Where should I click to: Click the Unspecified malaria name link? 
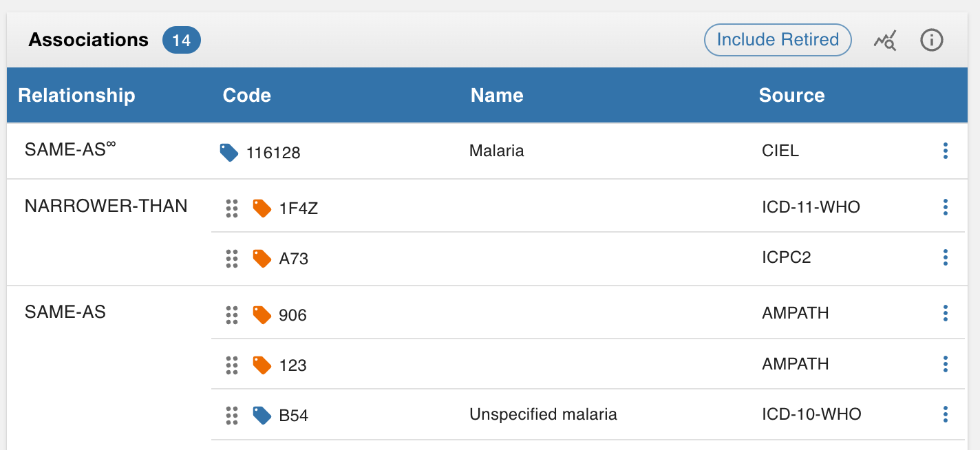point(543,414)
